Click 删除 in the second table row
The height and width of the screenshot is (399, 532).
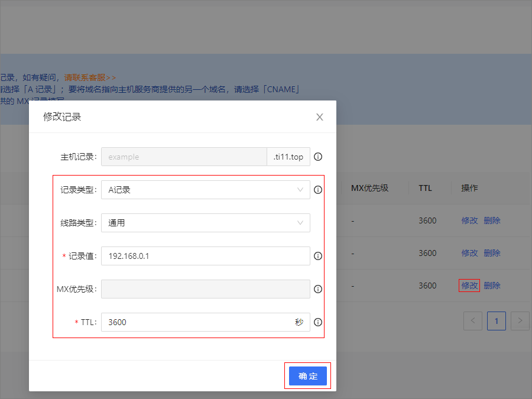pos(492,253)
